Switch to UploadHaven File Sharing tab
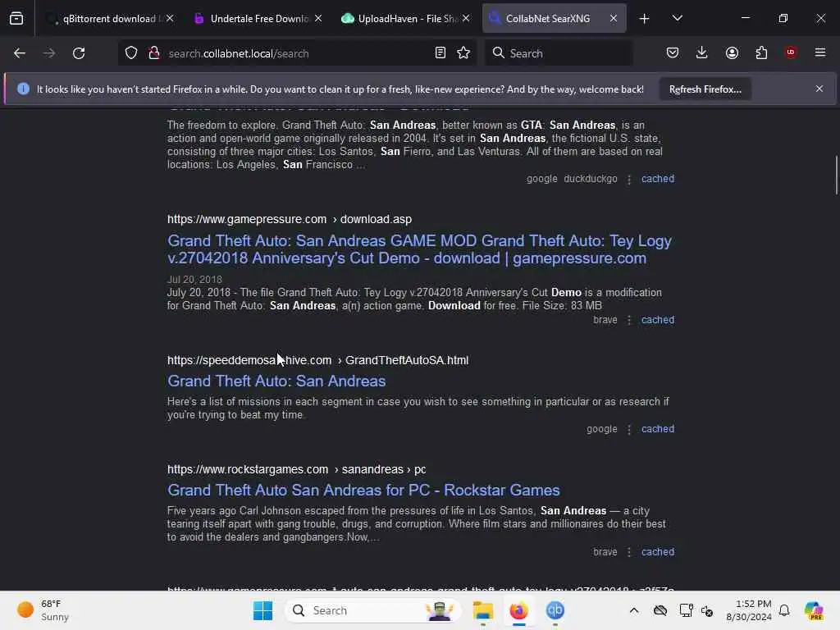This screenshot has height=630, width=840. point(407,18)
